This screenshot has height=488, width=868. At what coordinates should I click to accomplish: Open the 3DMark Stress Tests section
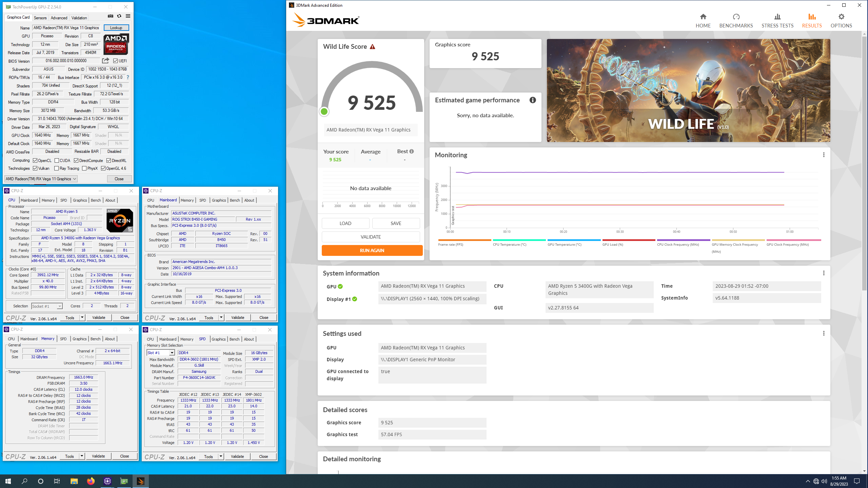click(777, 21)
